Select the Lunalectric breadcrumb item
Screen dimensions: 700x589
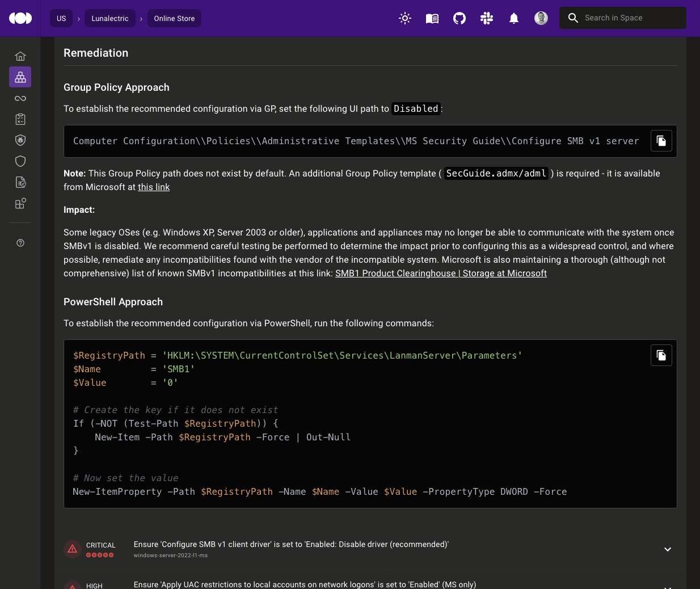109,18
